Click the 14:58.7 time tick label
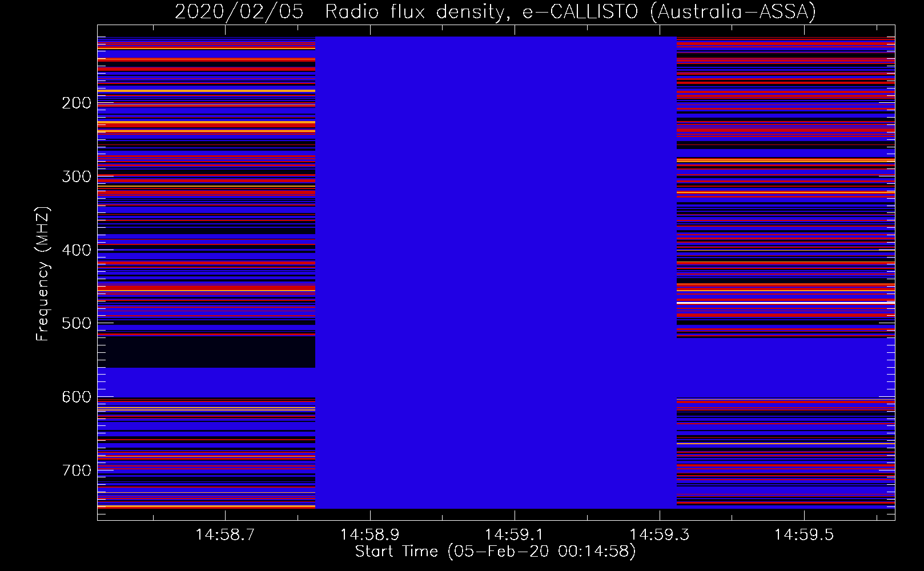The height and width of the screenshot is (571, 924). click(x=225, y=535)
